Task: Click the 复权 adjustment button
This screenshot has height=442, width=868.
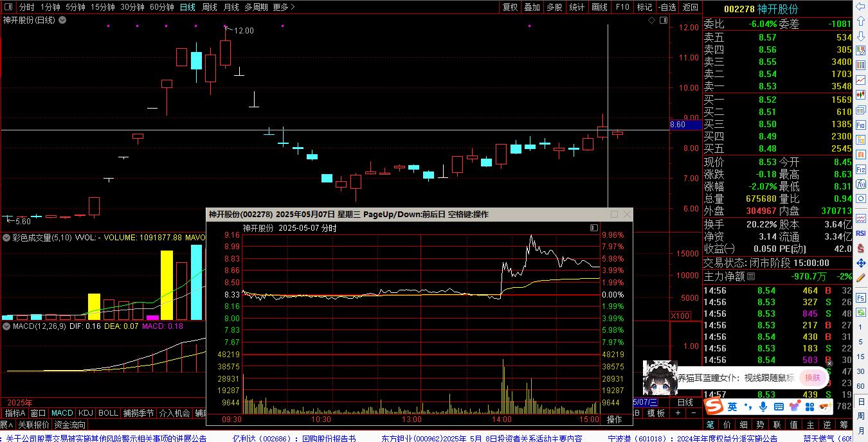Action: 510,7
